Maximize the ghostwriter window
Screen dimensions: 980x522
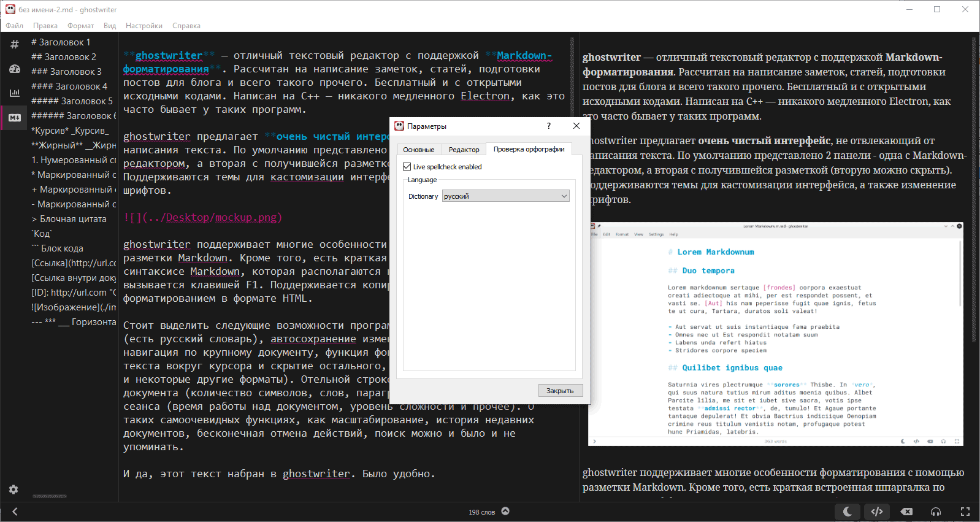[x=937, y=9]
